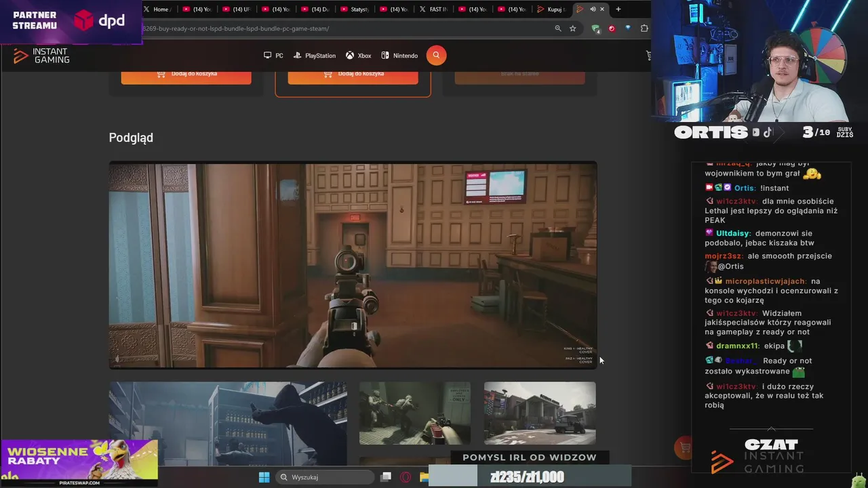Select the PC platform link
868x488 pixels.
[x=273, y=56]
